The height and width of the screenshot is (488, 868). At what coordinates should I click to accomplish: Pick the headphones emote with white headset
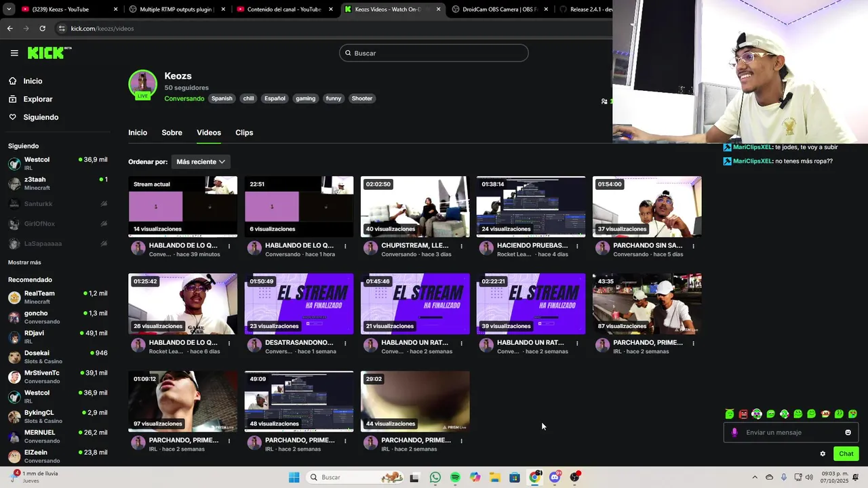[x=757, y=414]
